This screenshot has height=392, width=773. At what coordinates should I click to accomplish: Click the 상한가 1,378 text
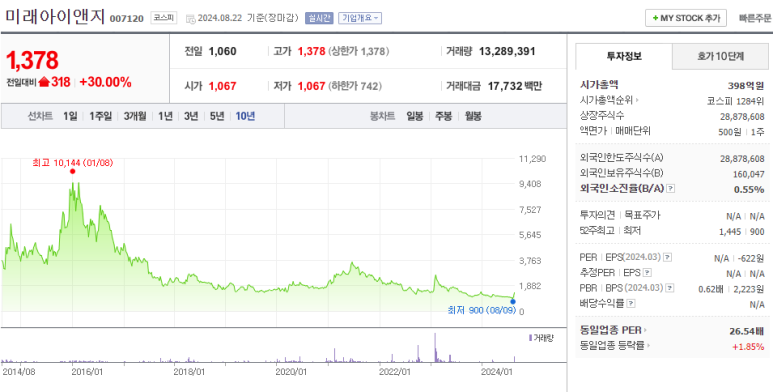coord(358,51)
